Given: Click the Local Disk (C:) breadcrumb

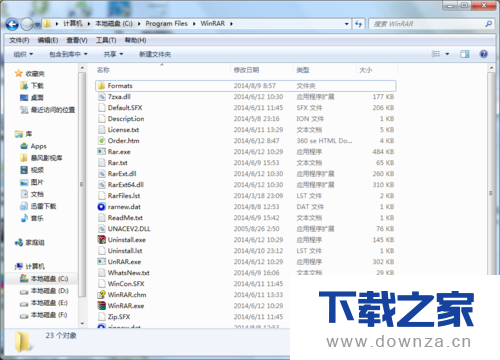Looking at the screenshot, I should click(114, 24).
